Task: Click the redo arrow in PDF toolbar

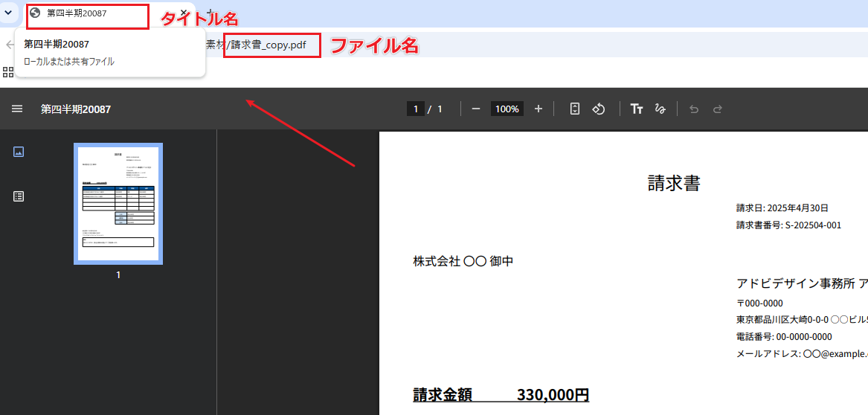Action: (x=718, y=109)
